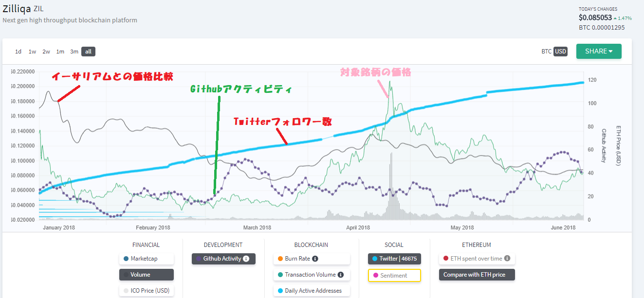Viewport: 644px width, 298px height.
Task: Click the April 2018 price peak on chart
Action: click(390, 82)
